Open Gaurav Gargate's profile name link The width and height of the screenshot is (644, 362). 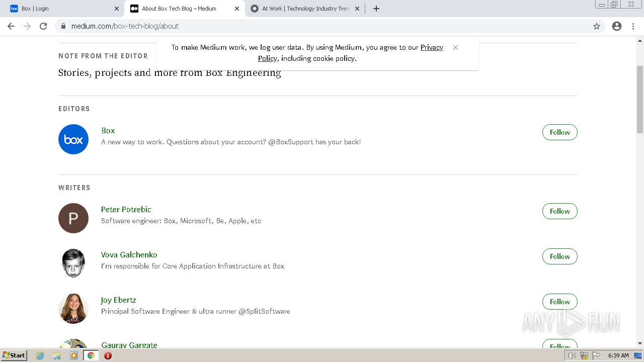tap(129, 345)
